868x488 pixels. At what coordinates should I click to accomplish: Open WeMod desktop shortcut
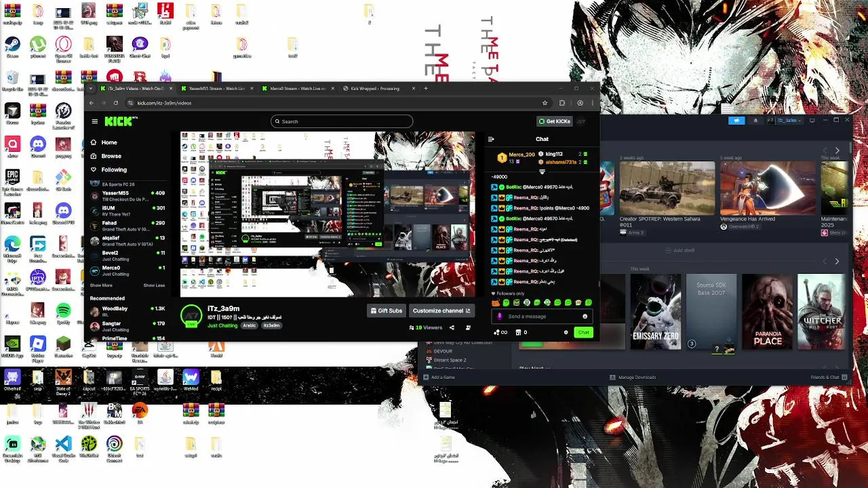tap(191, 380)
